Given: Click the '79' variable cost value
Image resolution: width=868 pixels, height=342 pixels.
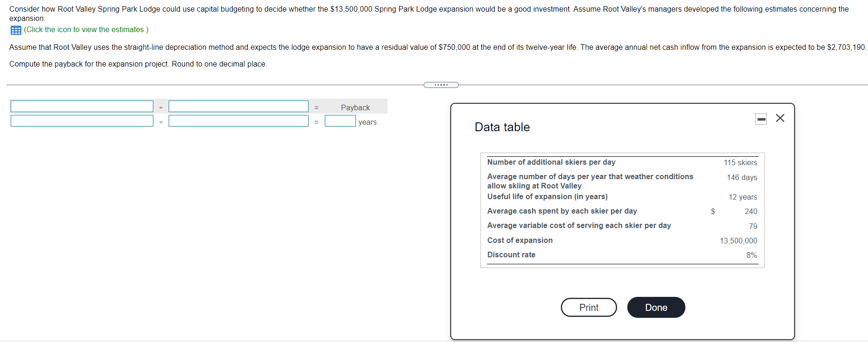Looking at the screenshot, I should point(753,227).
